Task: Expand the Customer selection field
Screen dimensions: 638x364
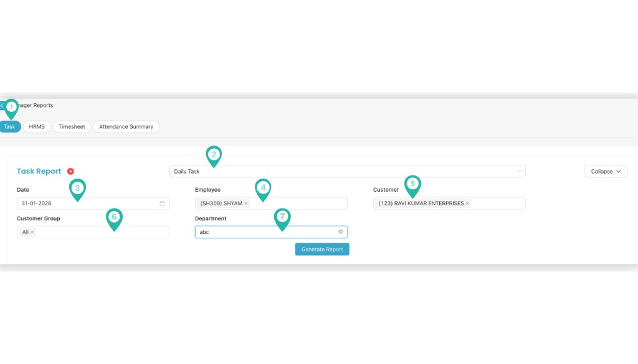Action: [x=498, y=203]
